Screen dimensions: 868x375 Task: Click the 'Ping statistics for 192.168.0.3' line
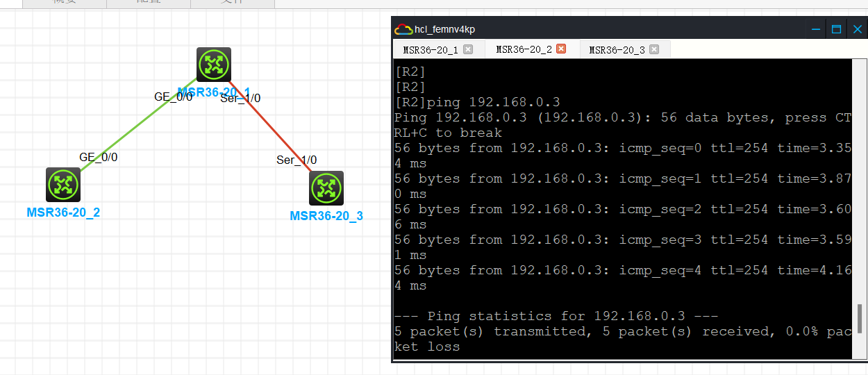(558, 316)
